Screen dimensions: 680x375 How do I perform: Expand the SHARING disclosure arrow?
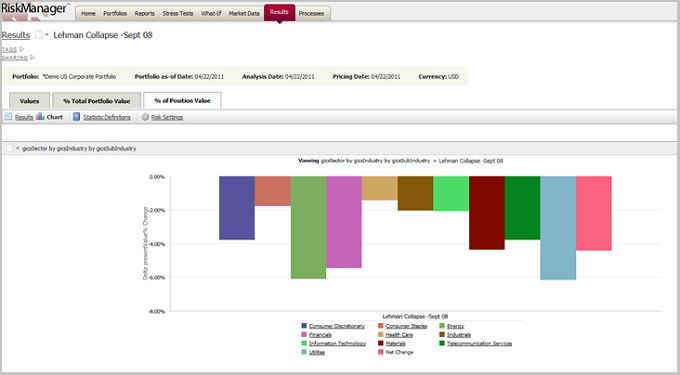tap(33, 57)
